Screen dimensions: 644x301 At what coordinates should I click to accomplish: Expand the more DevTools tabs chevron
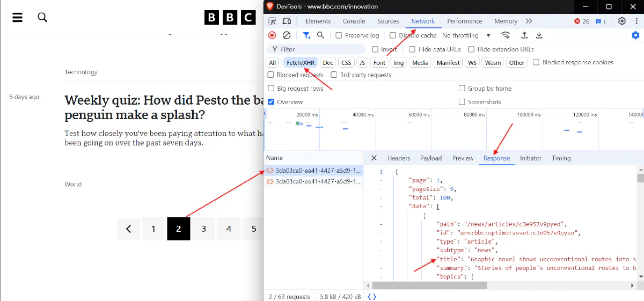tap(529, 21)
